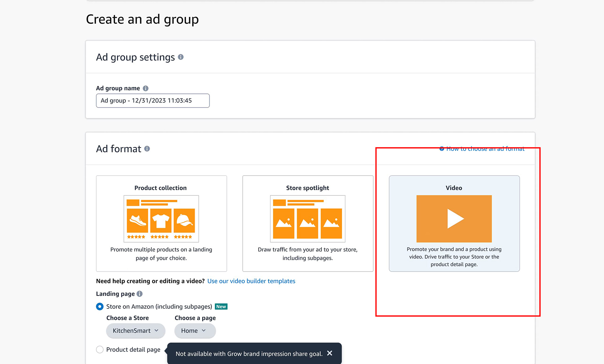This screenshot has width=604, height=364.
Task: Click the Store spotlight illustration
Action: [308, 219]
